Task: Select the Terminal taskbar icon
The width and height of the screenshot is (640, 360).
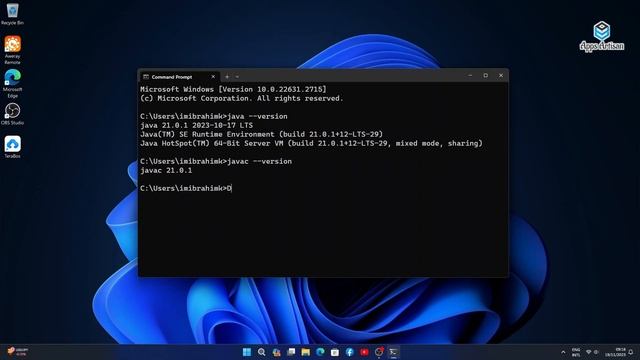Action: click(393, 352)
